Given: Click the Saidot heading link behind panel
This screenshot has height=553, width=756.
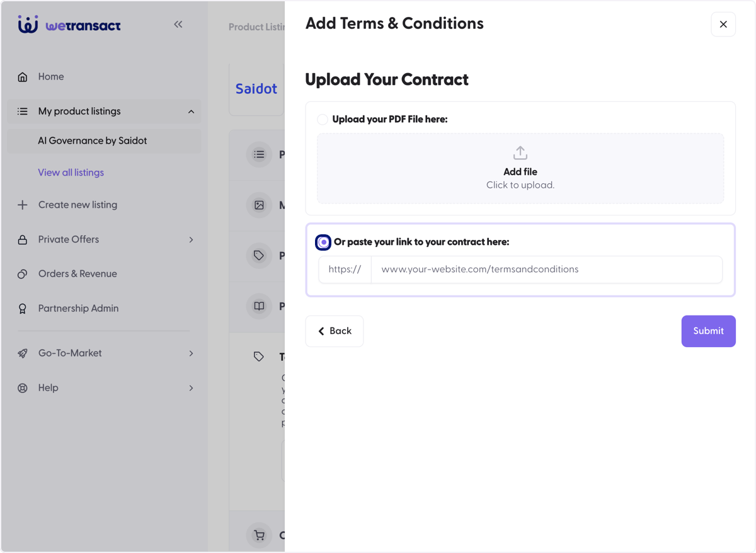Looking at the screenshot, I should click(x=256, y=89).
